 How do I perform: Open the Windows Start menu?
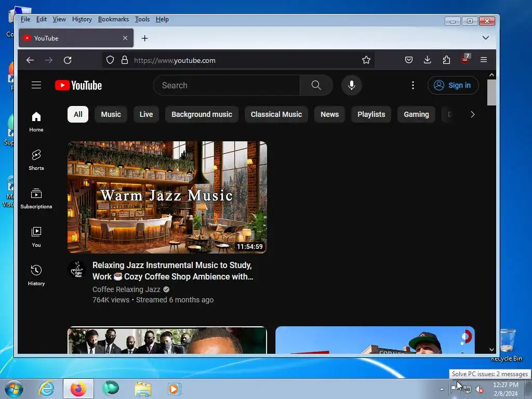[x=14, y=389]
